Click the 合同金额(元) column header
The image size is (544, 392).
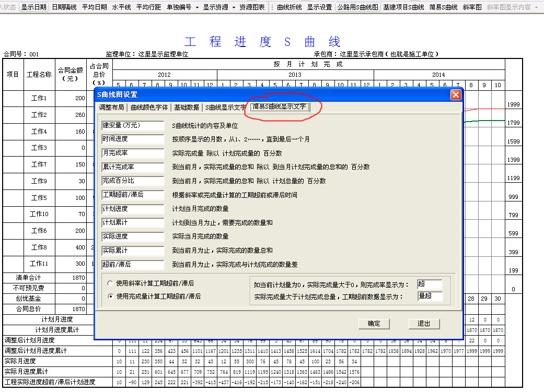[71, 75]
